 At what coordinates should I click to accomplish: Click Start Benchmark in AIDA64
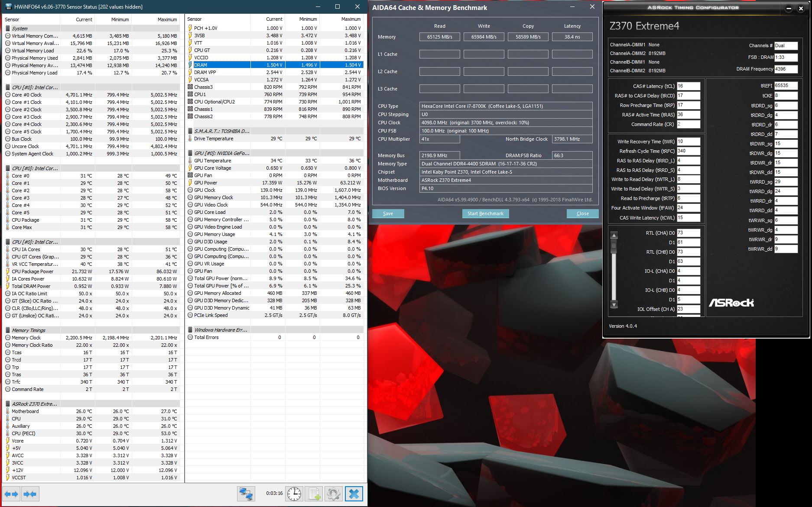(485, 213)
